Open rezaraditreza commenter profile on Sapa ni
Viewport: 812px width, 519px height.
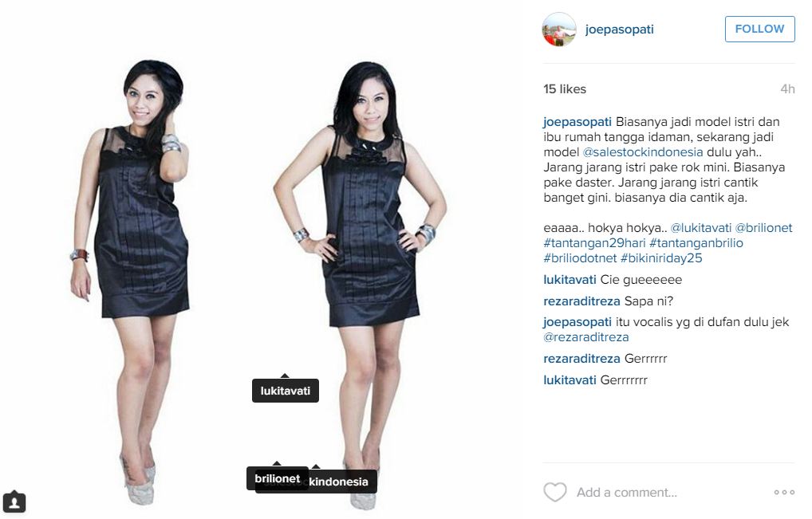click(581, 301)
